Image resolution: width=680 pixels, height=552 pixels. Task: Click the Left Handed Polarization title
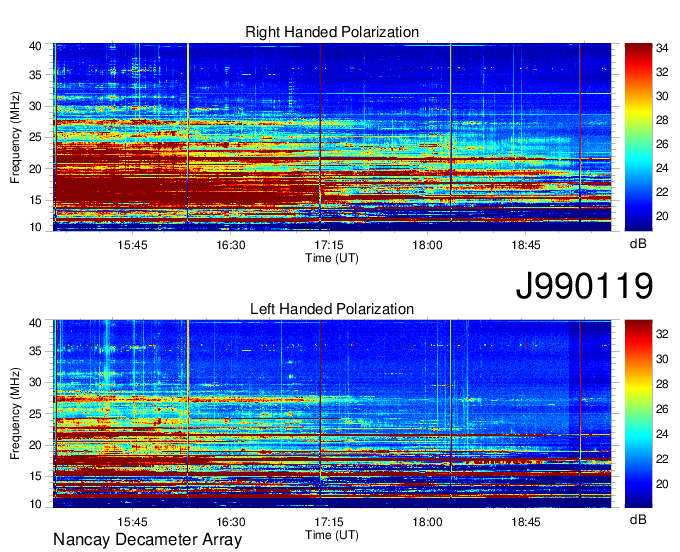pos(332,309)
